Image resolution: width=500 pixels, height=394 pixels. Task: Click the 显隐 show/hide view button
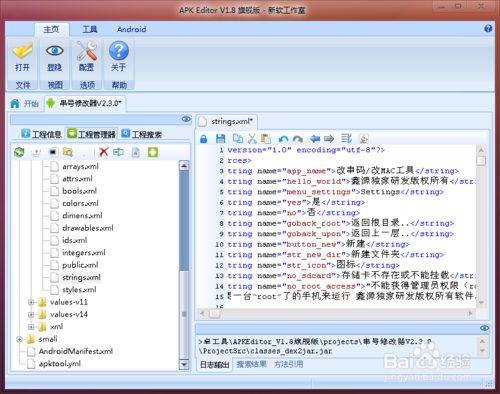(55, 57)
